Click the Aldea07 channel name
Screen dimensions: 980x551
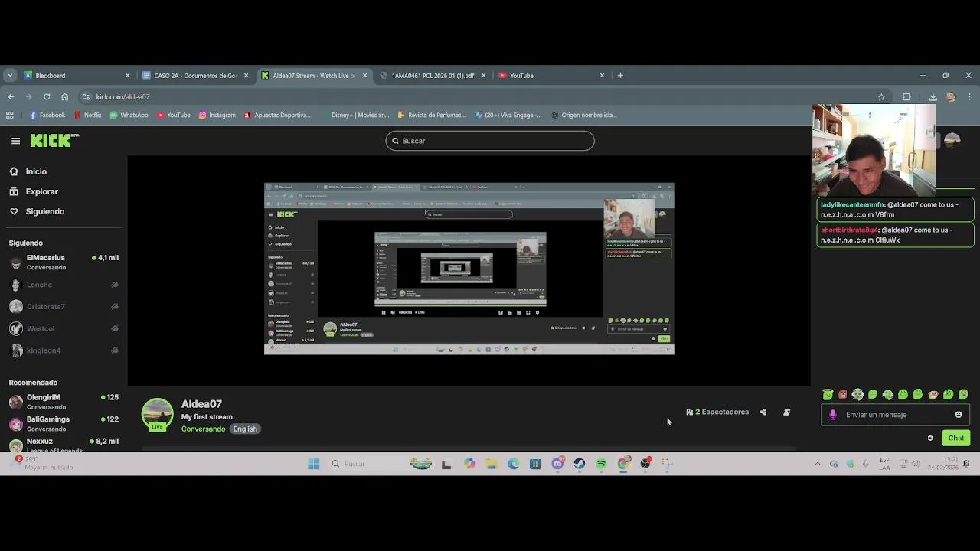pos(201,404)
